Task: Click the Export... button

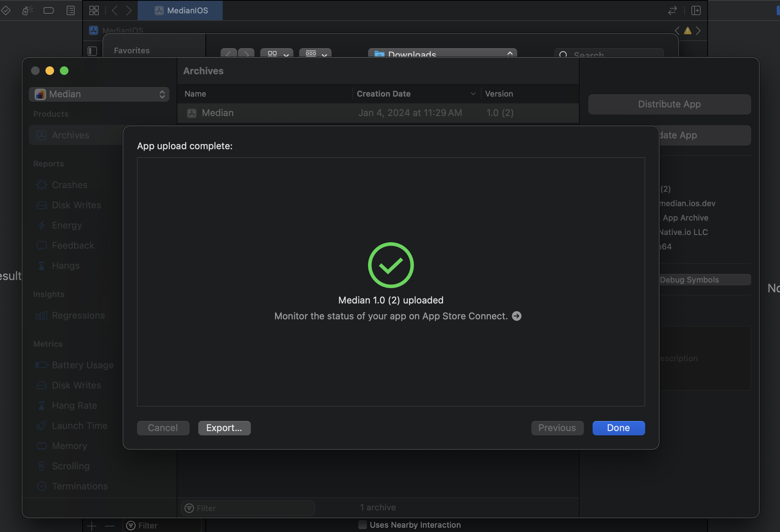Action: coord(224,428)
